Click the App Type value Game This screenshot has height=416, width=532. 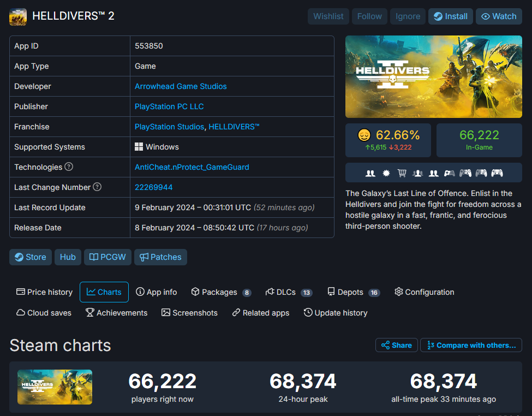point(145,66)
